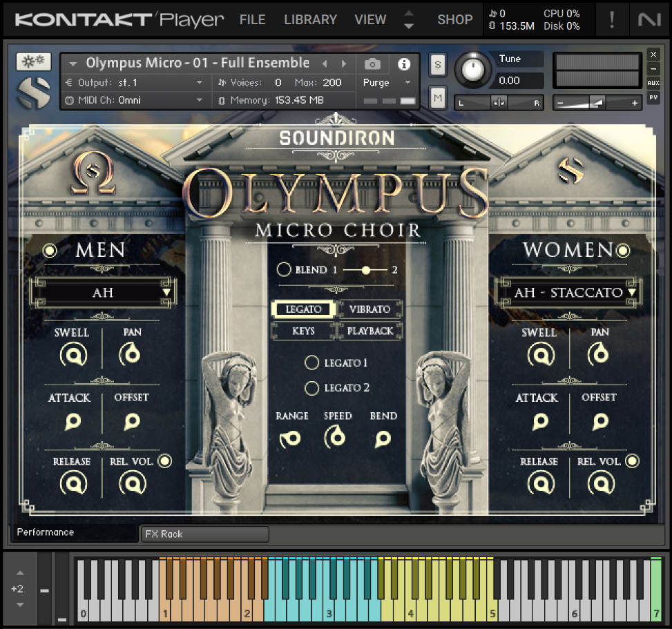This screenshot has width=672, height=629.
Task: Open the Purge dropdown menu
Action: pyautogui.click(x=387, y=82)
